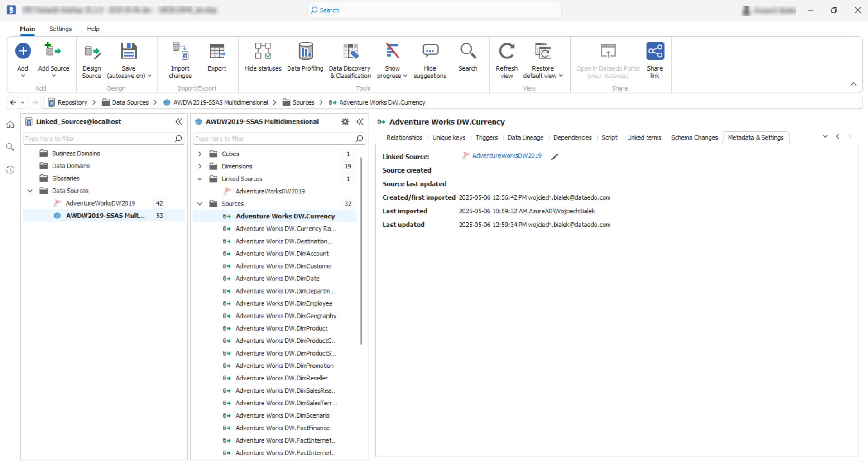
Task: Open the AdventureWorksDW2019 linked source link
Action: point(507,156)
